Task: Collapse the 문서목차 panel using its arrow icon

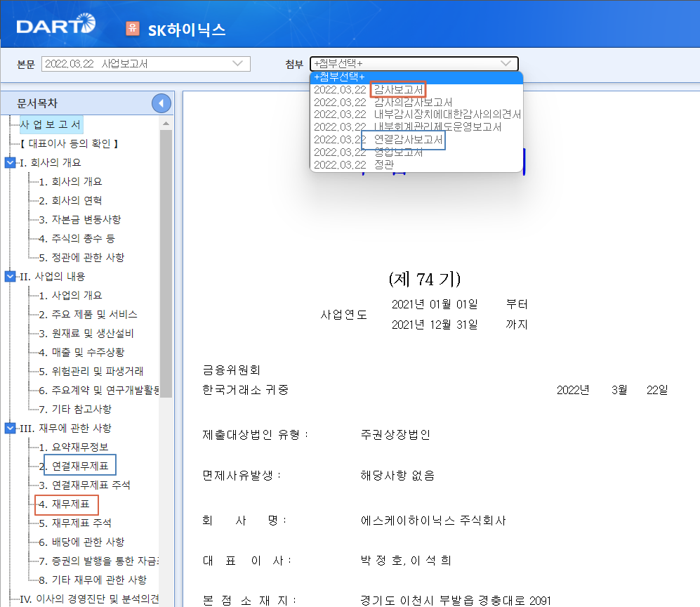Action: 160,103
